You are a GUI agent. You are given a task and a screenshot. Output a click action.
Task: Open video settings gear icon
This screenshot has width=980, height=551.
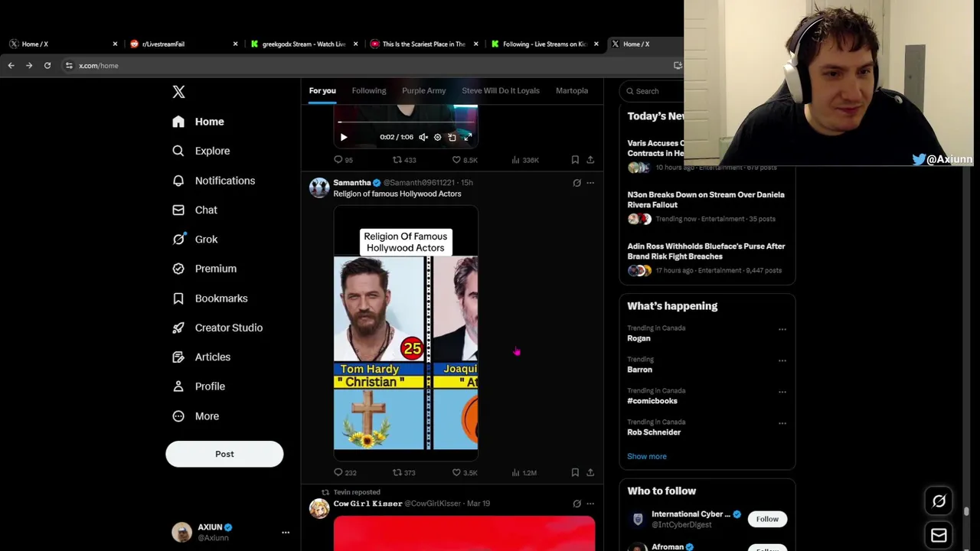coord(437,137)
